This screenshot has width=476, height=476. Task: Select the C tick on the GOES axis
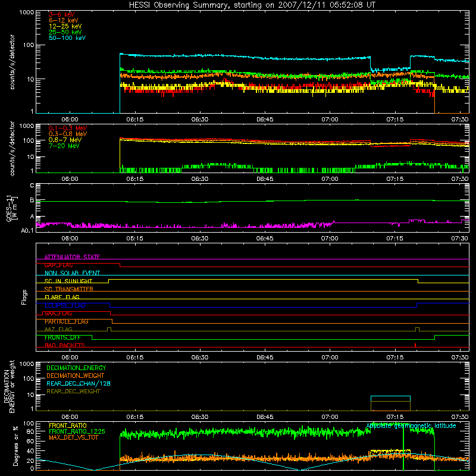[x=32, y=185]
